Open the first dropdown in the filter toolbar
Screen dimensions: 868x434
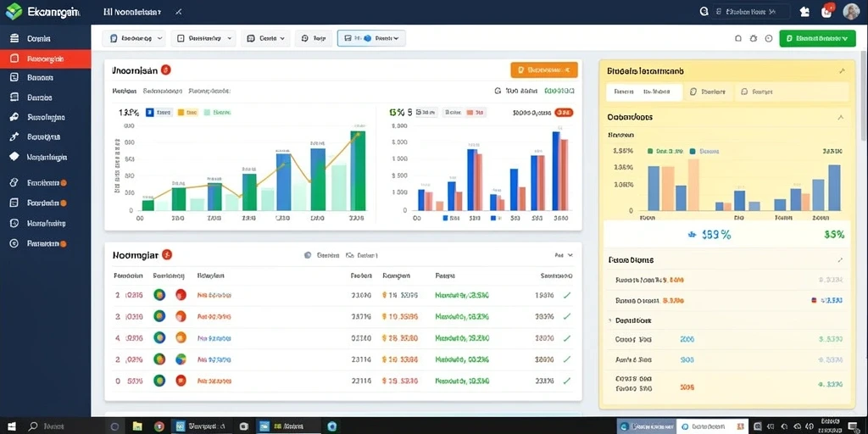coord(133,38)
